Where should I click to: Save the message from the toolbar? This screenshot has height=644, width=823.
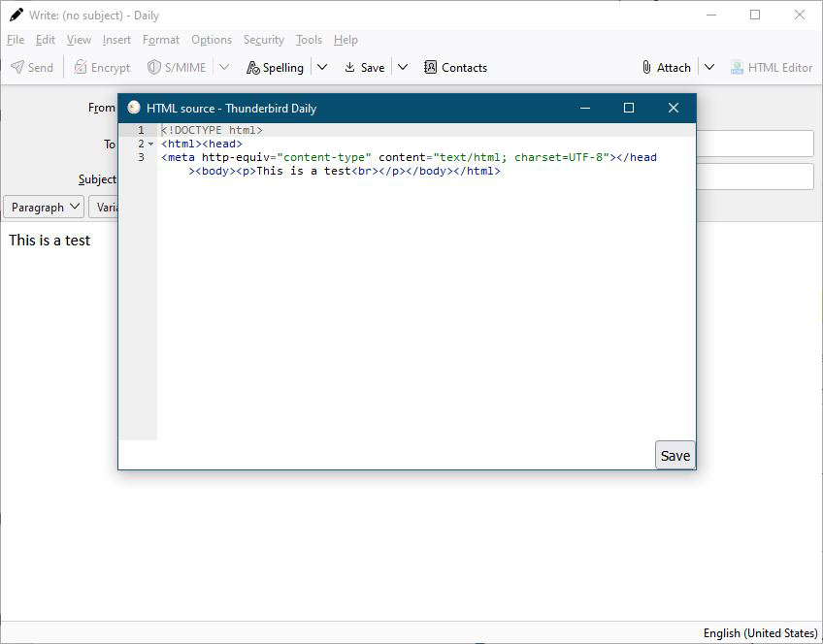pyautogui.click(x=364, y=68)
